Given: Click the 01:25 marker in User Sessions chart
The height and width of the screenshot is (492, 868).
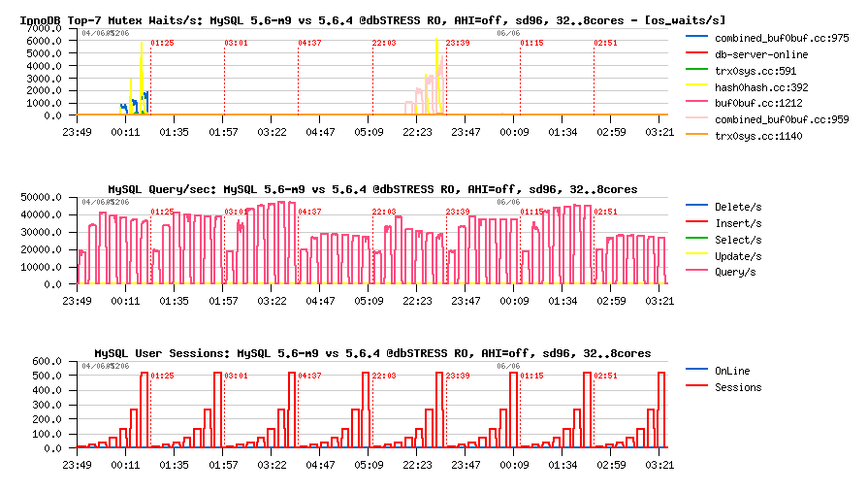Looking at the screenshot, I should (x=162, y=376).
